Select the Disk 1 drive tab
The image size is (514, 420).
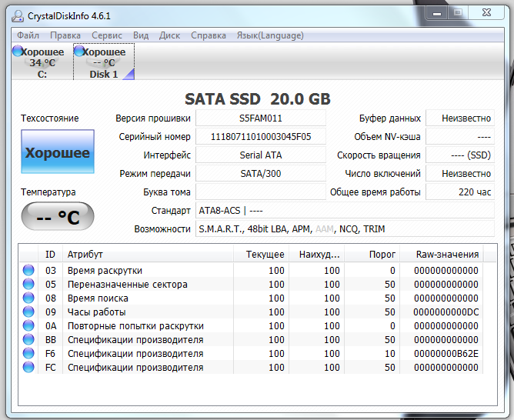pyautogui.click(x=104, y=62)
